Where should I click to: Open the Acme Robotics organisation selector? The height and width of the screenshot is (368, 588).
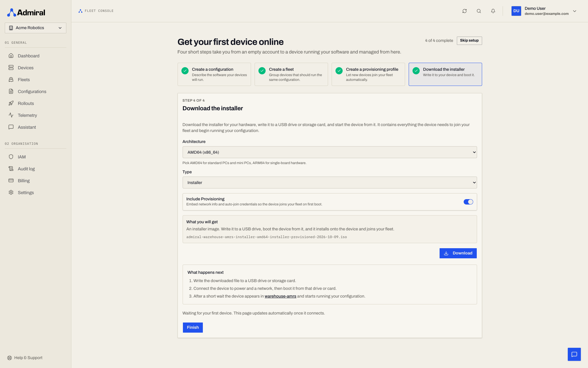click(35, 28)
